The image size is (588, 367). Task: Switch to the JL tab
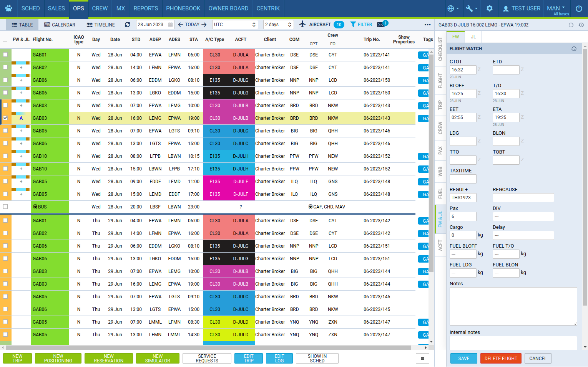[473, 37]
